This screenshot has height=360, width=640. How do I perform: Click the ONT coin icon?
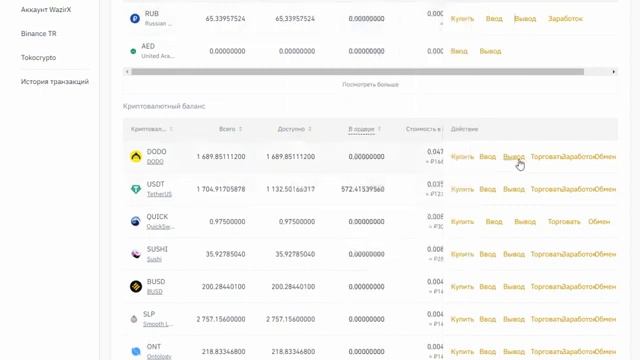[x=136, y=351]
